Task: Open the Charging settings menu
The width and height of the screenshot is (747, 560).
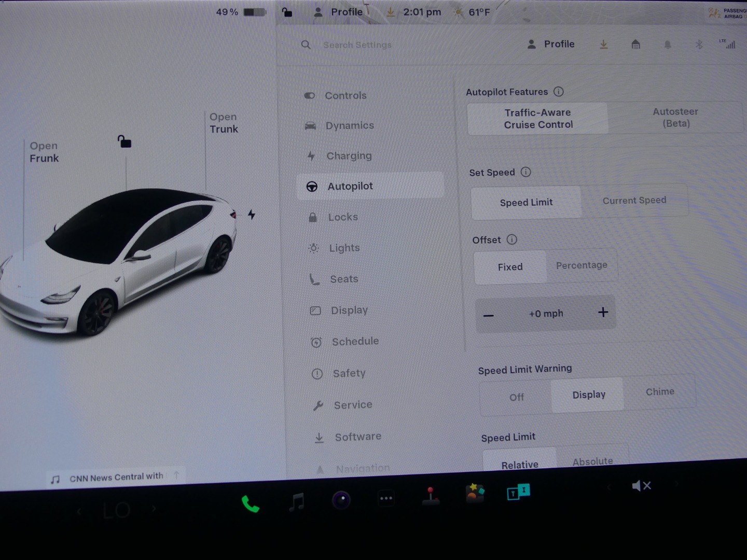Action: pos(349,156)
